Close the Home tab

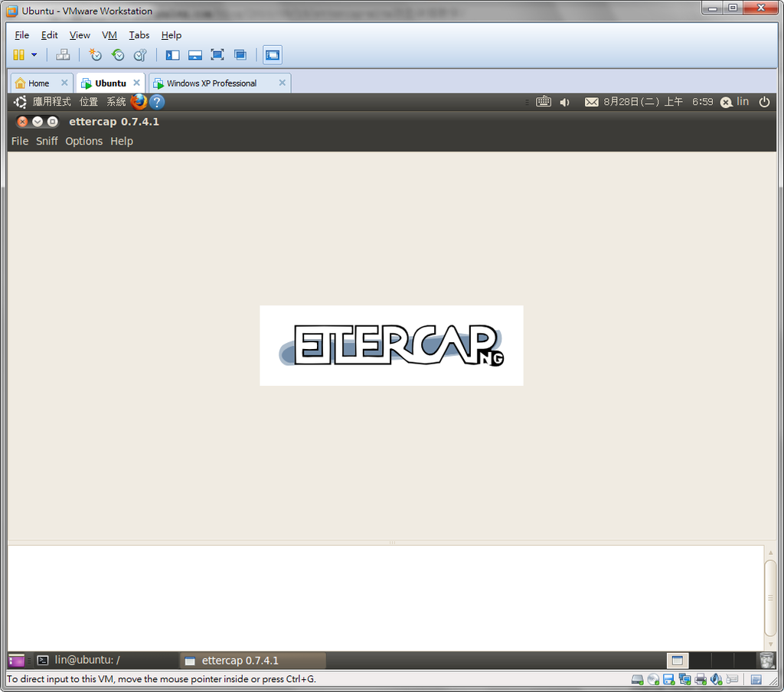(64, 83)
